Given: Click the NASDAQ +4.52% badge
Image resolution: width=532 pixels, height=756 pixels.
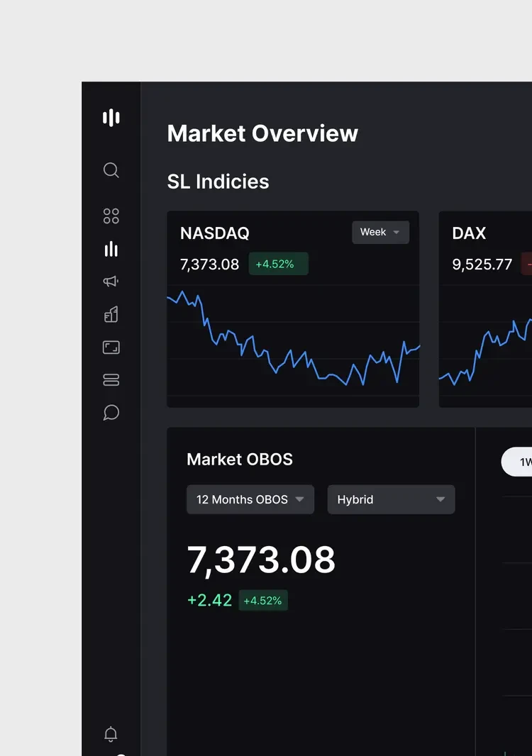Looking at the screenshot, I should [278, 264].
